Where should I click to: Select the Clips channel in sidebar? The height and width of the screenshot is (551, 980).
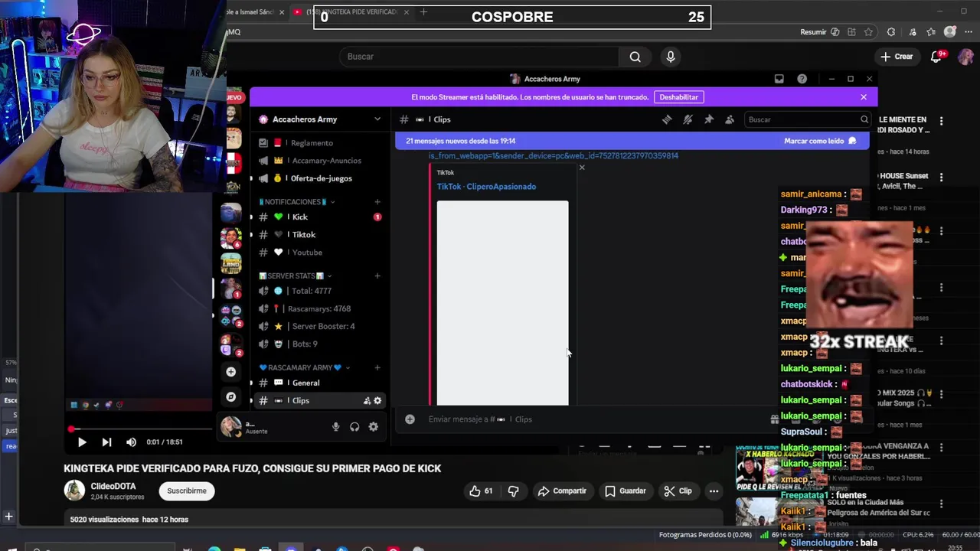pyautogui.click(x=318, y=400)
